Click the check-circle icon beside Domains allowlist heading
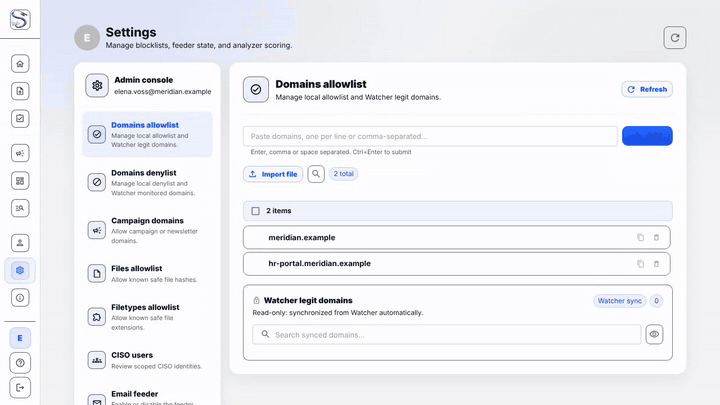 tap(256, 90)
